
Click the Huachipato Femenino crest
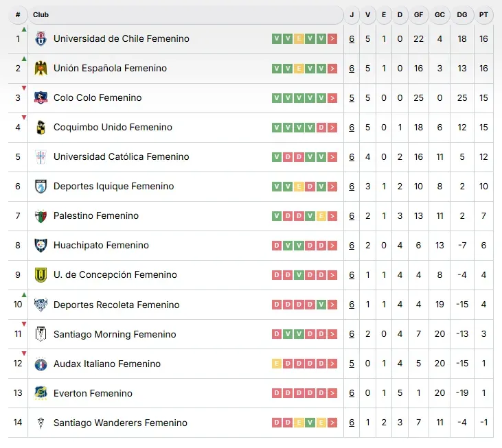point(41,246)
